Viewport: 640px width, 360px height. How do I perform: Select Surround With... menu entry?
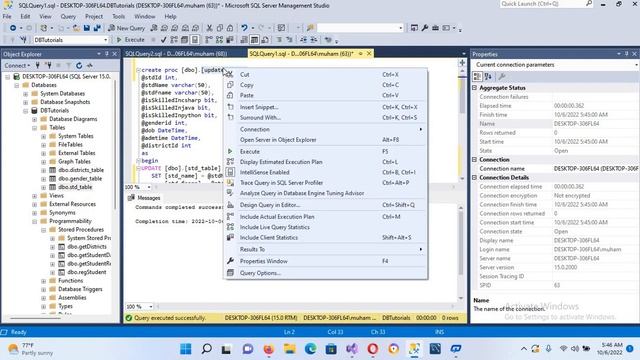point(325,118)
